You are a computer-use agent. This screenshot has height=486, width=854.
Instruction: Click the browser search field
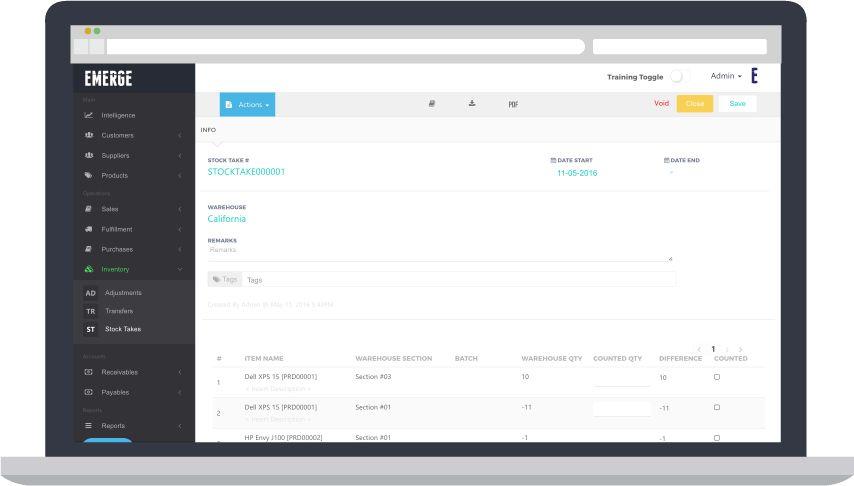(680, 46)
